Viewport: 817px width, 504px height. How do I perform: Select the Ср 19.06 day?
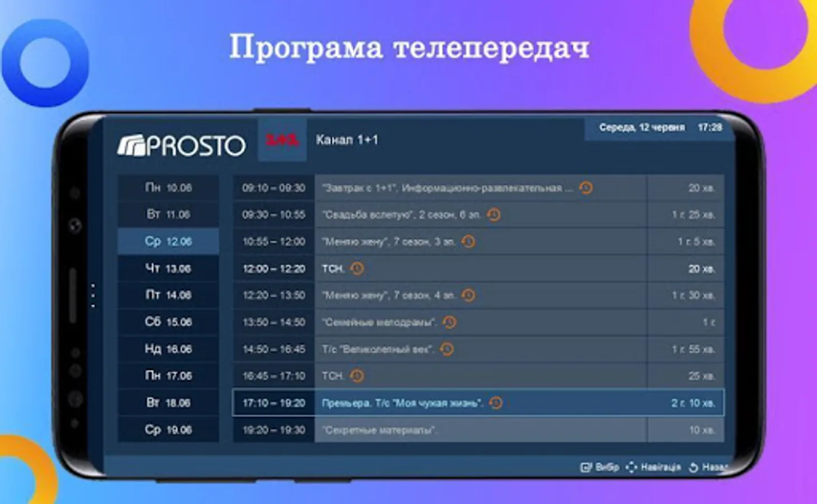click(168, 430)
